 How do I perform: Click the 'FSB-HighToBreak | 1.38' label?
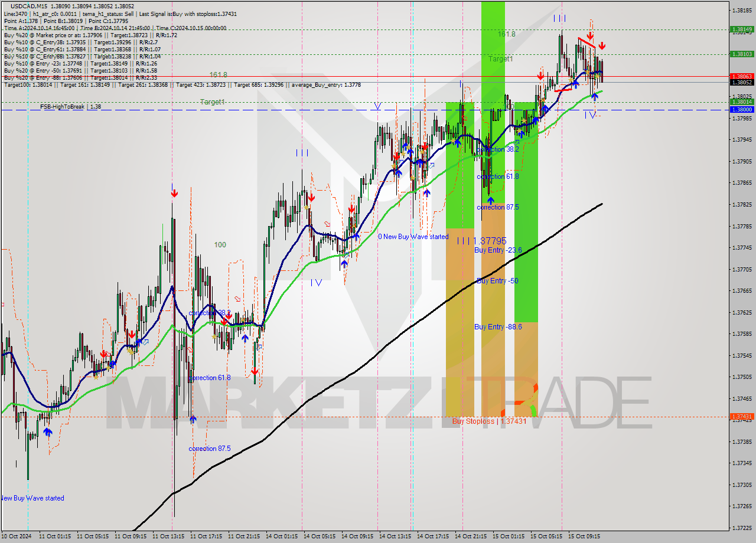(70, 107)
